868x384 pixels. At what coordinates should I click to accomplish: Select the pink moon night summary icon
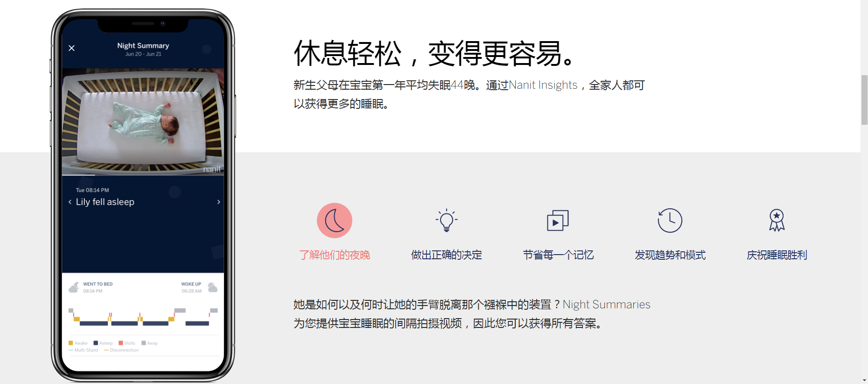click(x=335, y=220)
